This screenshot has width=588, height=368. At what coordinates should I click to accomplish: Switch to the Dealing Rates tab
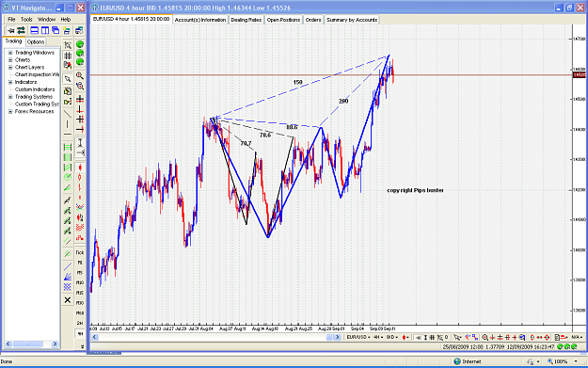click(246, 20)
